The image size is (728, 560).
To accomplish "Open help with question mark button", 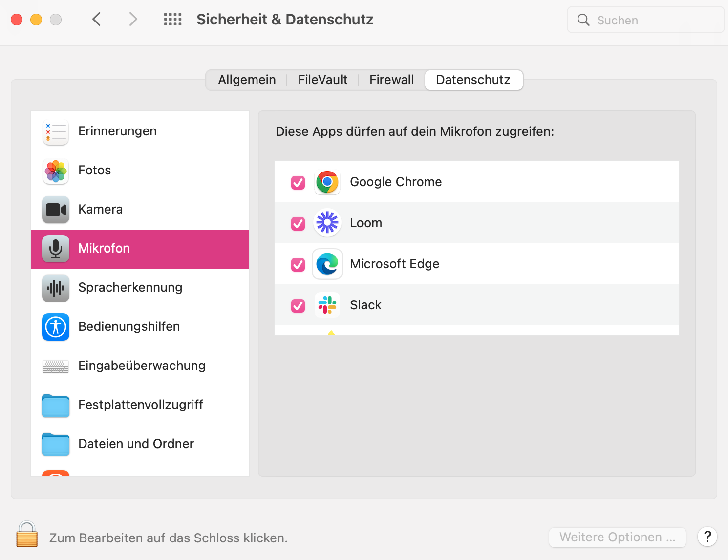I will coord(707,537).
